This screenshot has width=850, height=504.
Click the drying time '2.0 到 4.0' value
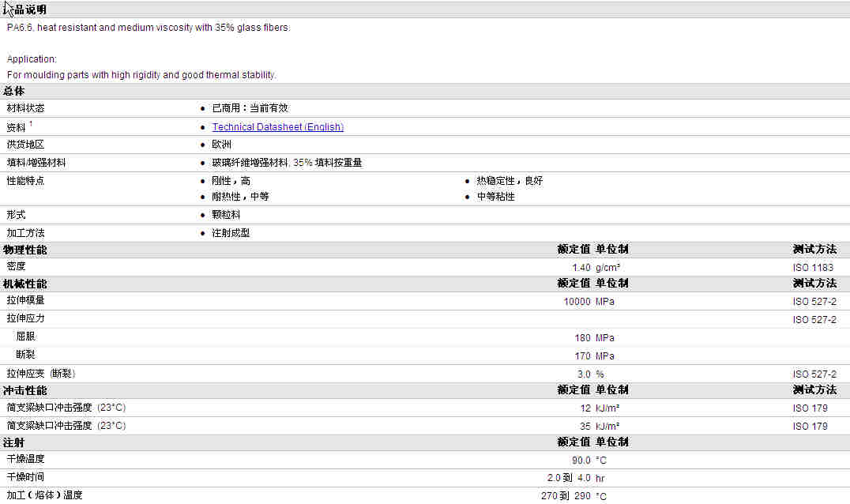click(x=569, y=478)
